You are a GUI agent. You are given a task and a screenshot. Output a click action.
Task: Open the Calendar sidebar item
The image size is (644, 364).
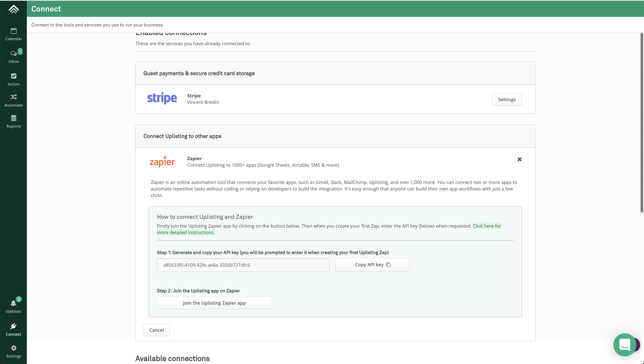point(13,34)
